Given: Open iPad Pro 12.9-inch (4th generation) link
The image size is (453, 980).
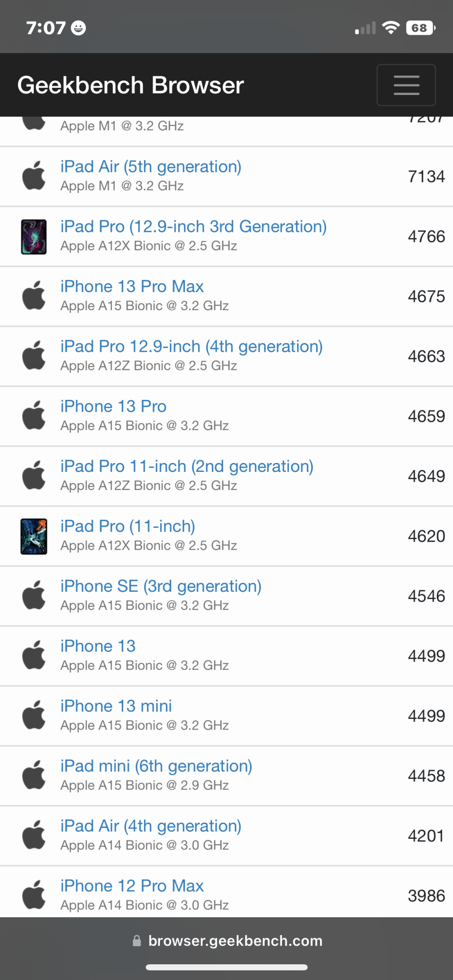Looking at the screenshot, I should [191, 346].
